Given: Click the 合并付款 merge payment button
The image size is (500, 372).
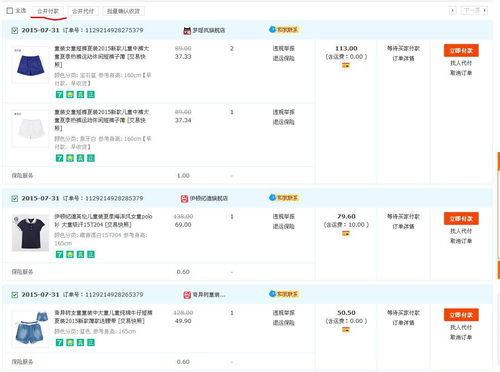Looking at the screenshot, I should click(x=48, y=11).
